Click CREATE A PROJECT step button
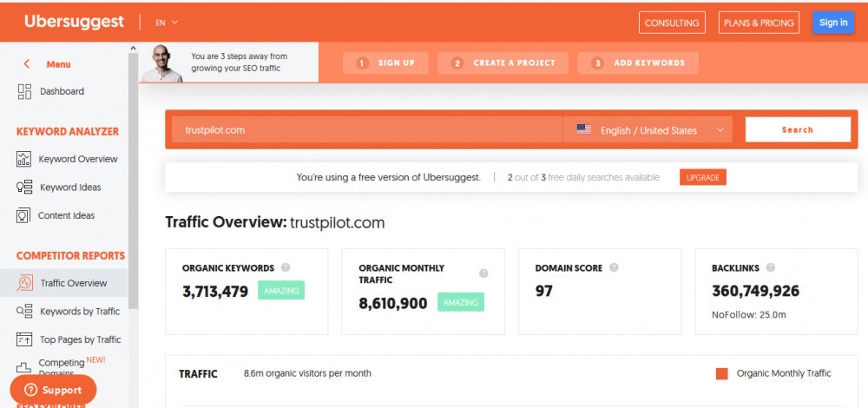Image resolution: width=868 pixels, height=408 pixels. click(x=503, y=63)
